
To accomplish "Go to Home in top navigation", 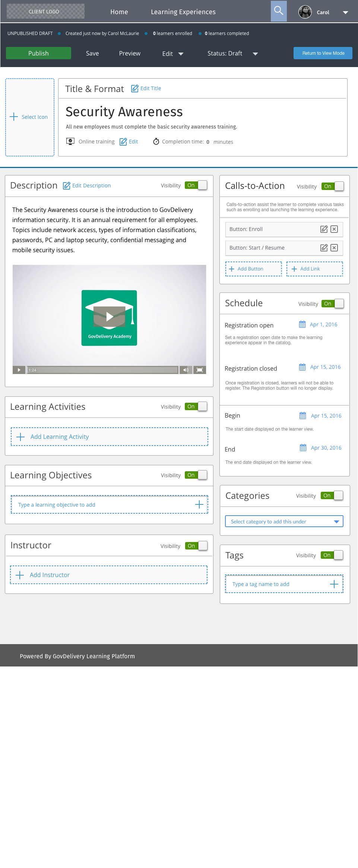I will coord(119,12).
